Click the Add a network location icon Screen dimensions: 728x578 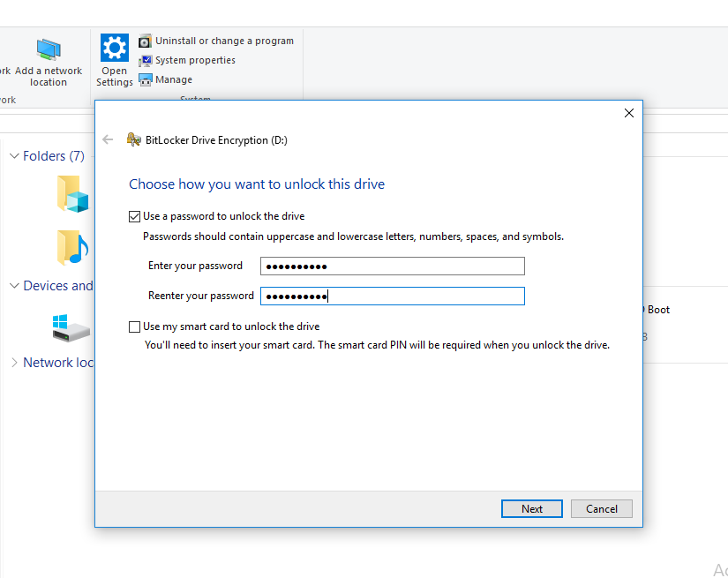[49, 49]
